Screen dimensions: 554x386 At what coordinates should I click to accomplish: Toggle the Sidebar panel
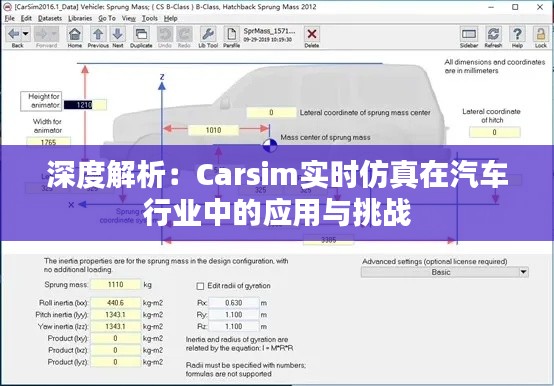[x=469, y=34]
